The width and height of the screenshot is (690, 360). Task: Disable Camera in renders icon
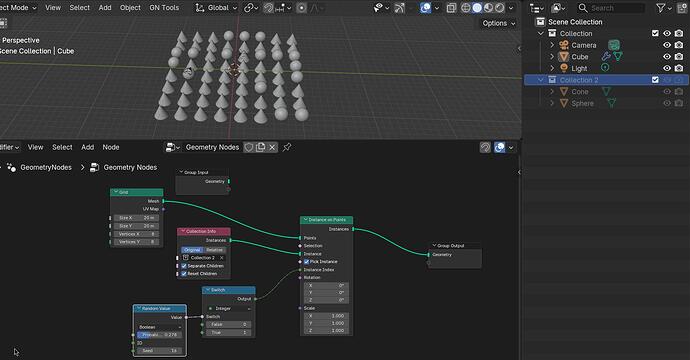pyautogui.click(x=679, y=45)
